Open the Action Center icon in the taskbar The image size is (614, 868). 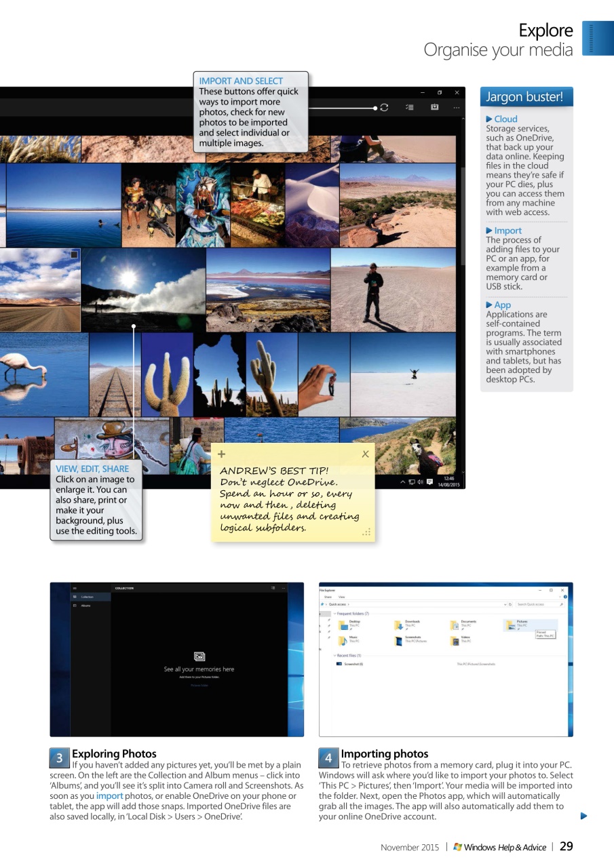coord(429,482)
